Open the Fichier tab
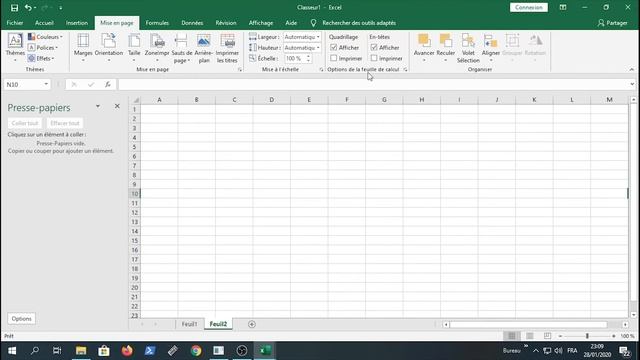Screen dimensions: 640x360 tap(15, 23)
